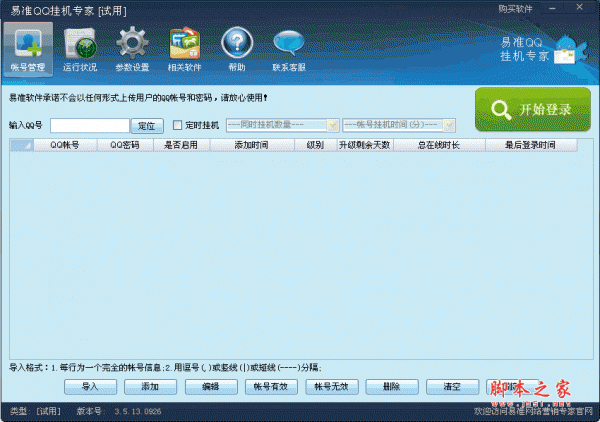Open the 联系客服 contact support icon
The height and width of the screenshot is (422, 600).
(x=289, y=49)
